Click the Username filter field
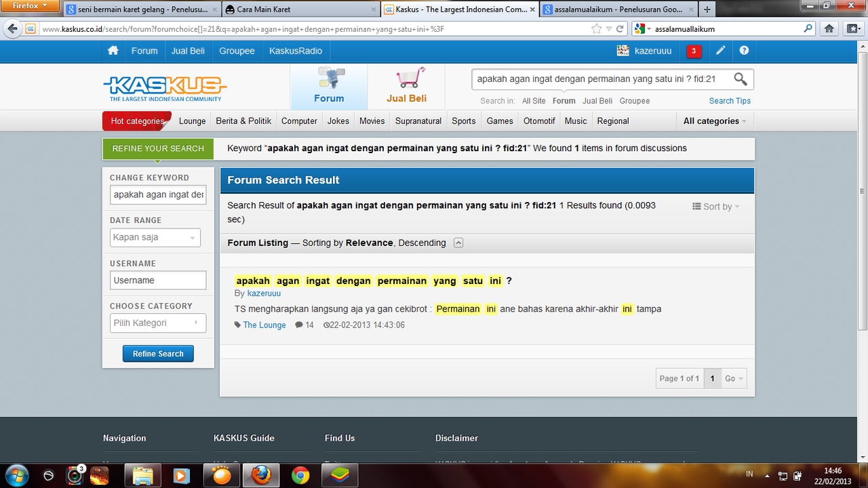868x488 pixels. 158,281
